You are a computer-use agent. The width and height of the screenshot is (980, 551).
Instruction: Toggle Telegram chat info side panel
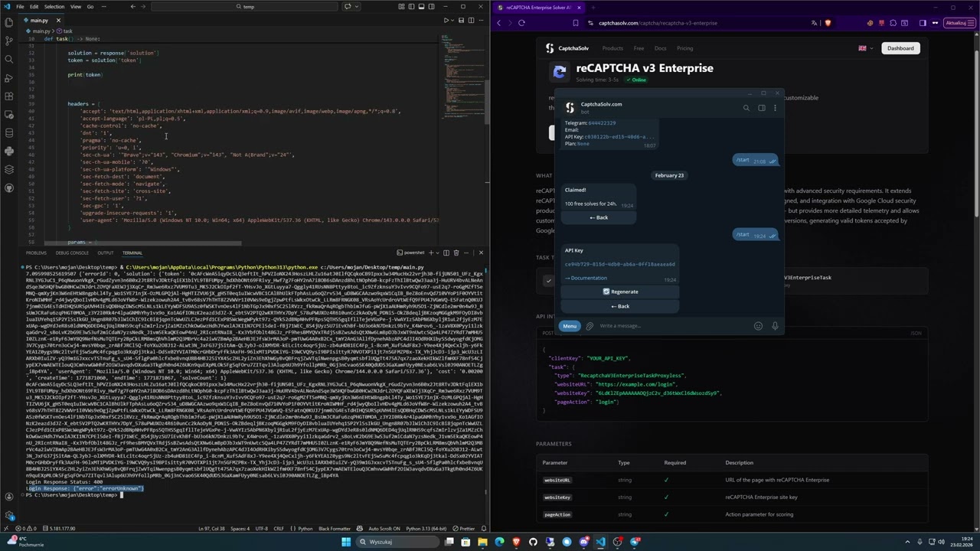tap(761, 108)
